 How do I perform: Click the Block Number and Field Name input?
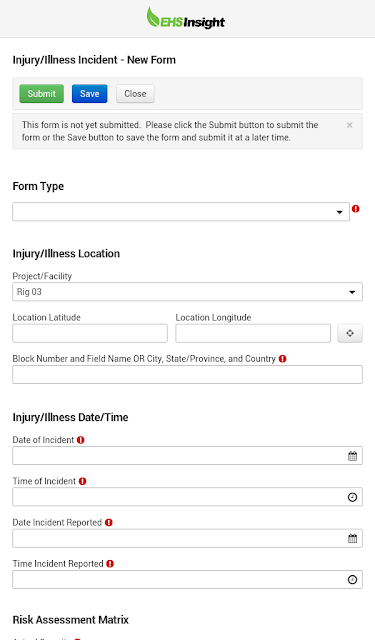click(187, 374)
